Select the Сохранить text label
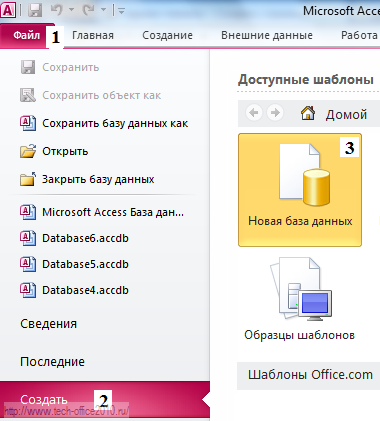 click(x=71, y=67)
